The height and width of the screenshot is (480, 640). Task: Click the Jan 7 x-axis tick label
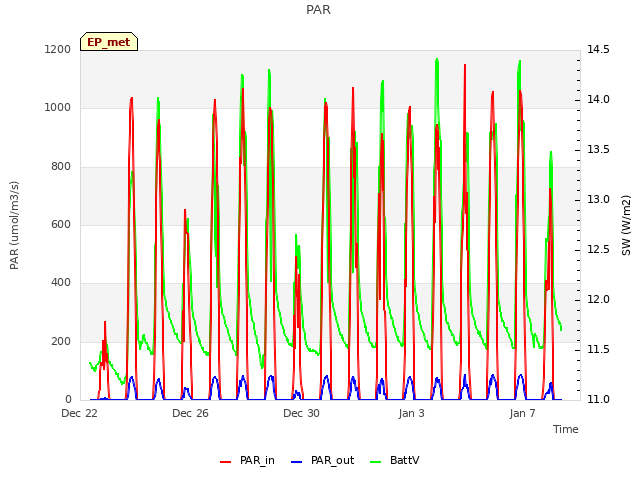tap(522, 413)
